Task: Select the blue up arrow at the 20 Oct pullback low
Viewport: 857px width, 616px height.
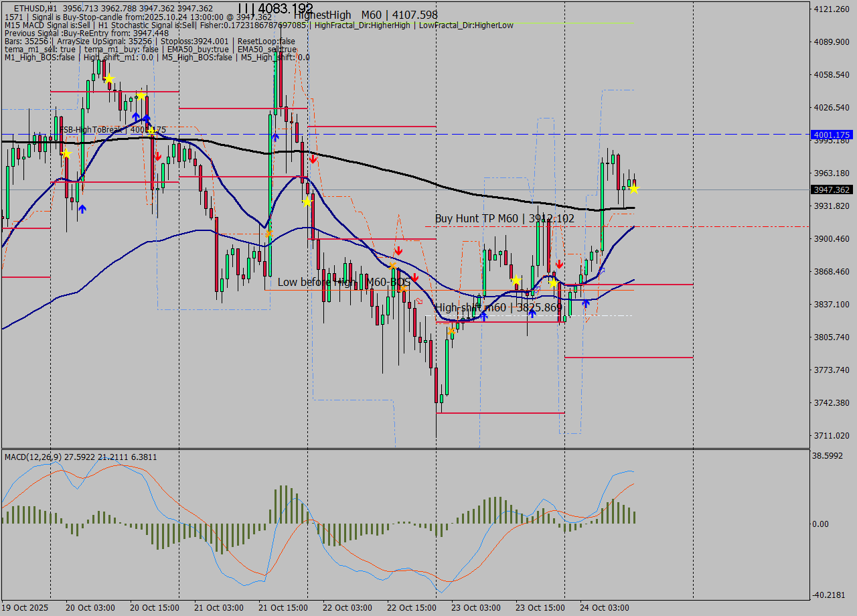Action: coord(82,208)
